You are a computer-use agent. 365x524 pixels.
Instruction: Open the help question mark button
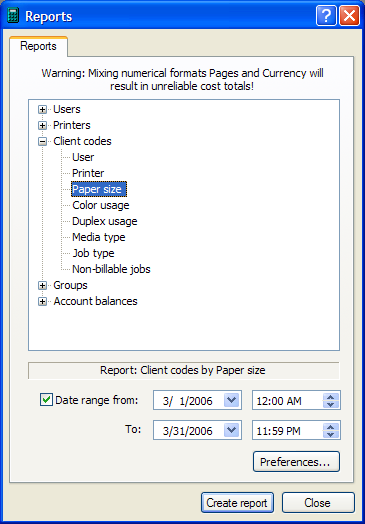point(327,16)
